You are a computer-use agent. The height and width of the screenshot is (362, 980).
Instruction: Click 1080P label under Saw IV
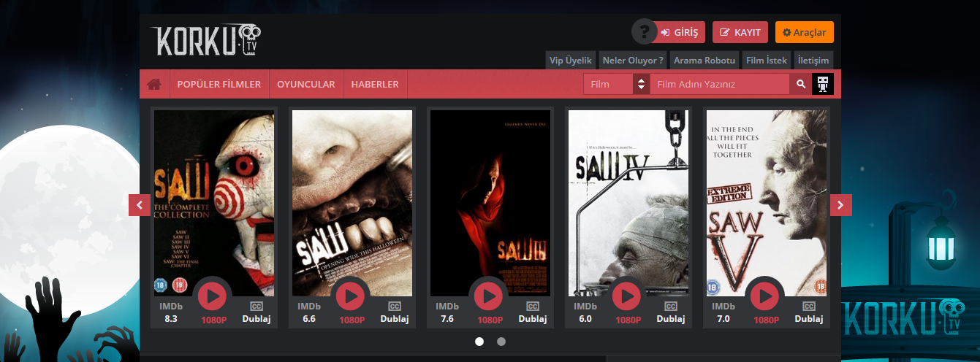[627, 320]
